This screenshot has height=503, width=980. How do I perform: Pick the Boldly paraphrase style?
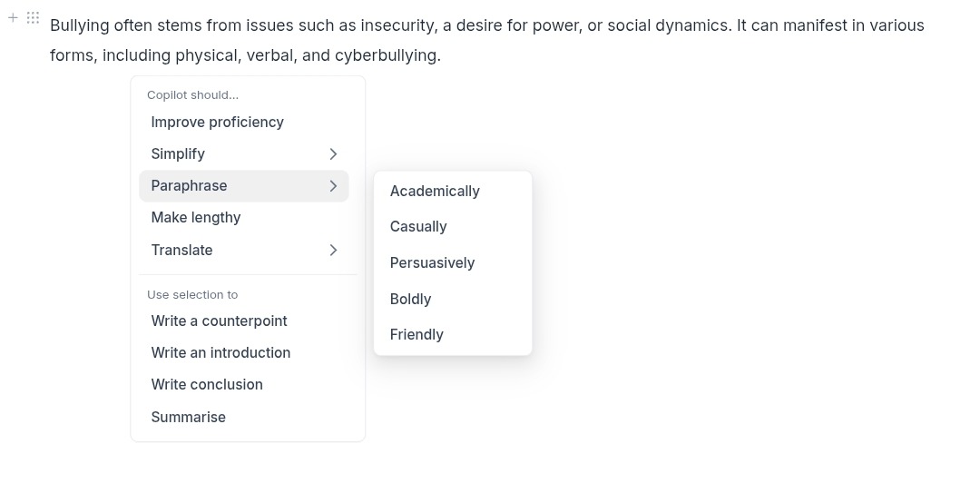[x=453, y=299]
